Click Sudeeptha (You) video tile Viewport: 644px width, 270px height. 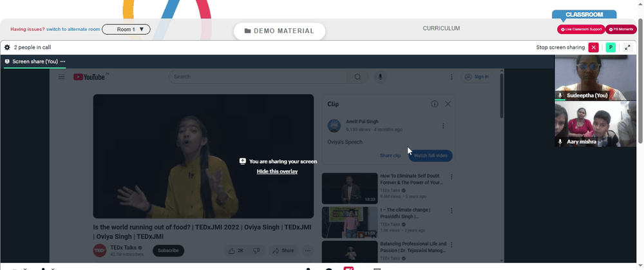596,78
